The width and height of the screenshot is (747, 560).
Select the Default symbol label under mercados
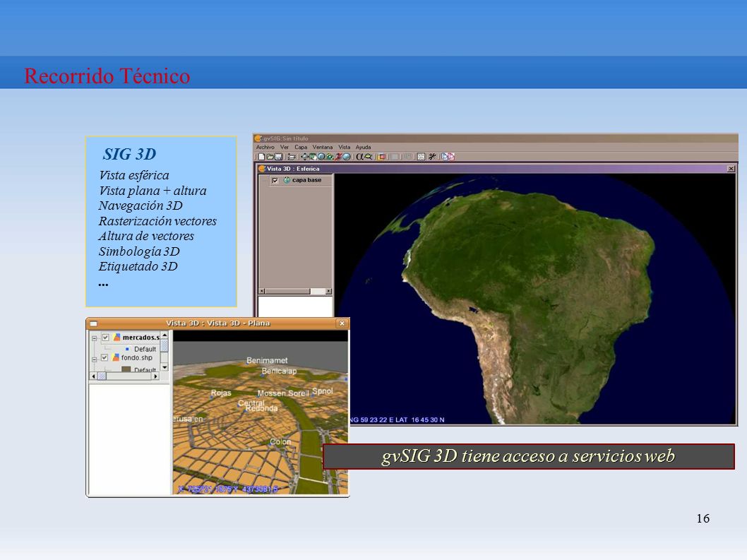[145, 349]
